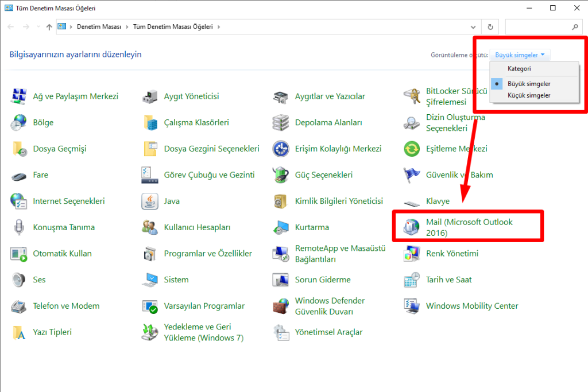Go up one level with up arrow
The width and height of the screenshot is (588, 392).
49,27
